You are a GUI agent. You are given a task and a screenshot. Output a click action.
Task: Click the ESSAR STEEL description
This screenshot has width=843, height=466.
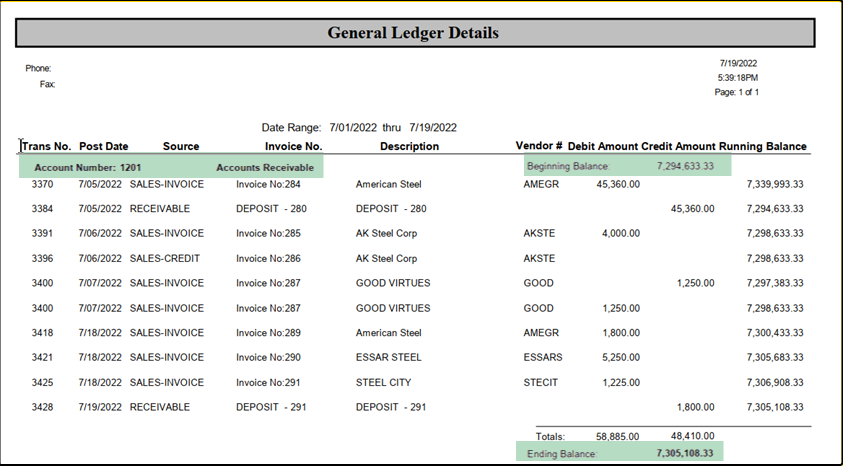(x=389, y=357)
